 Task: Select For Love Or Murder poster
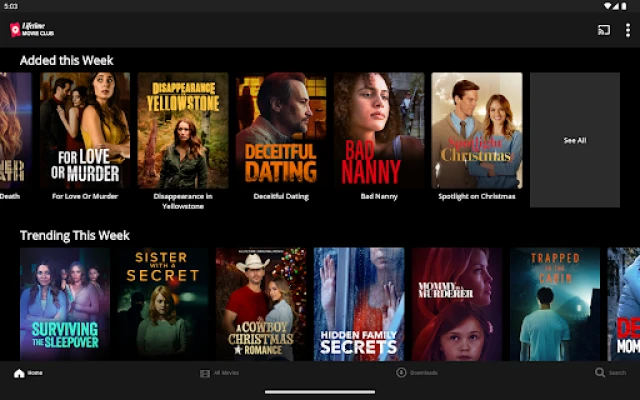click(85, 130)
